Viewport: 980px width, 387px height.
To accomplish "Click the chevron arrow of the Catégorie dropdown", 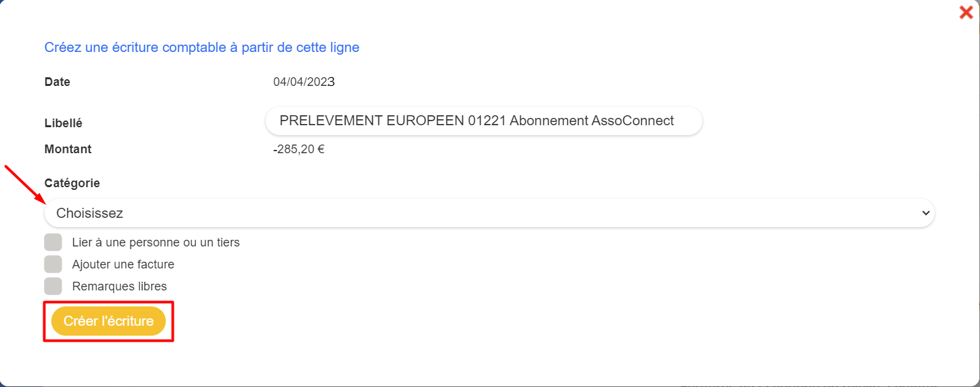I will (x=925, y=213).
